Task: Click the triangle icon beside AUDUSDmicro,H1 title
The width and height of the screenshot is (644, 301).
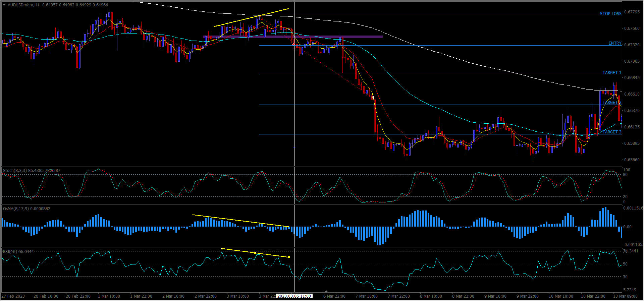Action: (4, 5)
